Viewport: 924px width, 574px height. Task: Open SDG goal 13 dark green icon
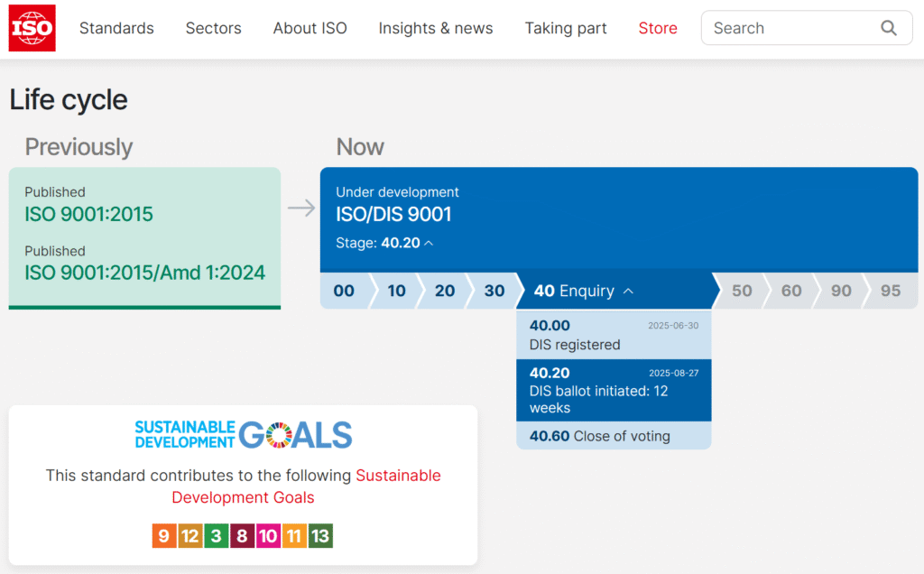click(320, 536)
